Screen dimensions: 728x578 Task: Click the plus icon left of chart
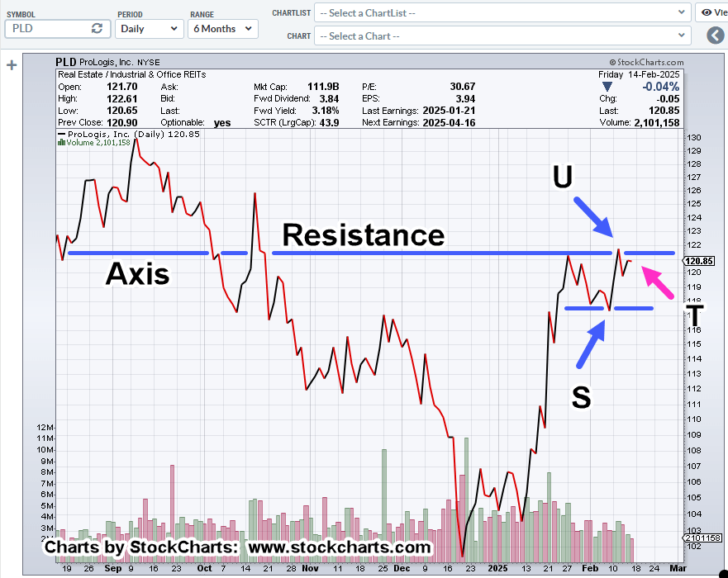(x=12, y=65)
